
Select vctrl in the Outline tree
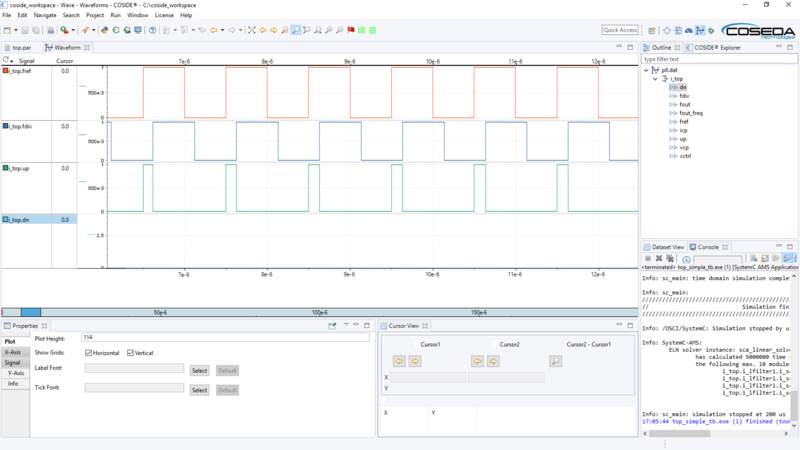pyautogui.click(x=685, y=156)
